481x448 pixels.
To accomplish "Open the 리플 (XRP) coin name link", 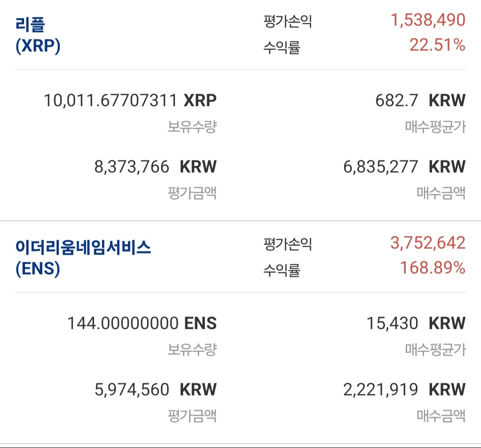I will pos(38,35).
